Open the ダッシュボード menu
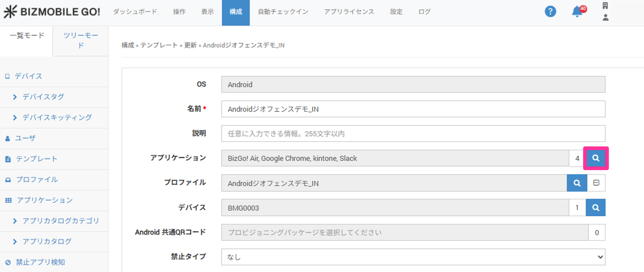644x272 pixels. click(x=135, y=12)
